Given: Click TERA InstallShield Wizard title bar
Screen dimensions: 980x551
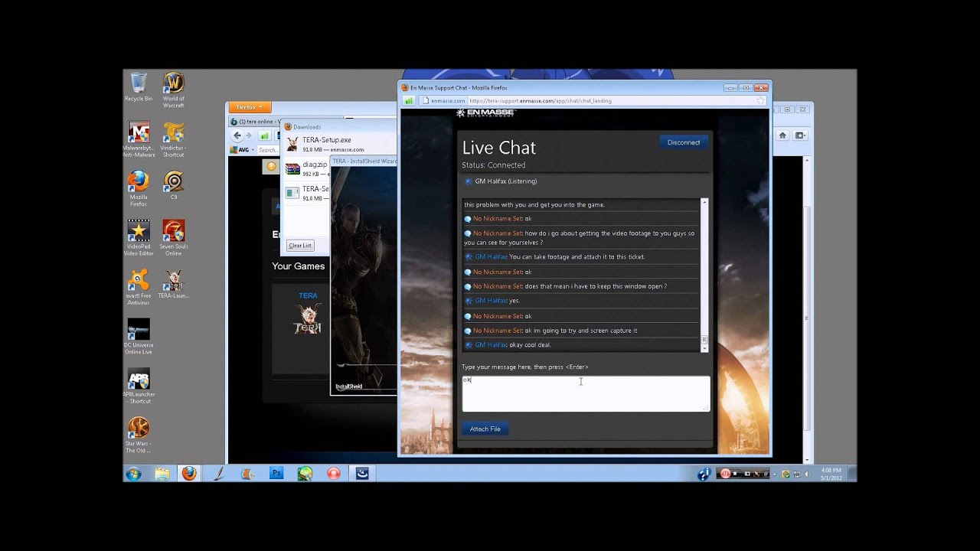Looking at the screenshot, I should click(x=364, y=161).
